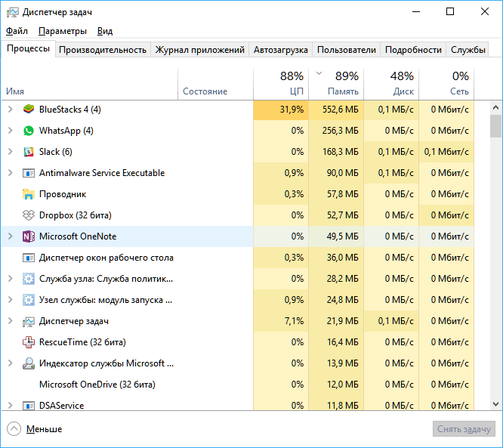Select the RescueTime (32 бита) process name
Screen dimensions: 503x448
[x=82, y=342]
